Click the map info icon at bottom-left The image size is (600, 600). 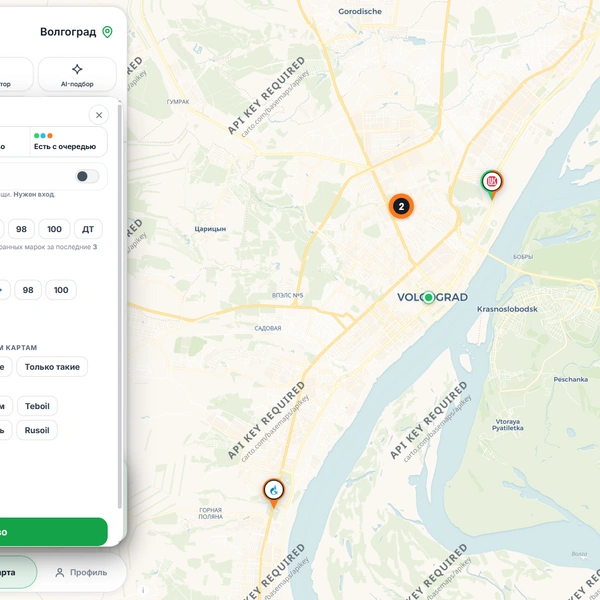click(143, 590)
